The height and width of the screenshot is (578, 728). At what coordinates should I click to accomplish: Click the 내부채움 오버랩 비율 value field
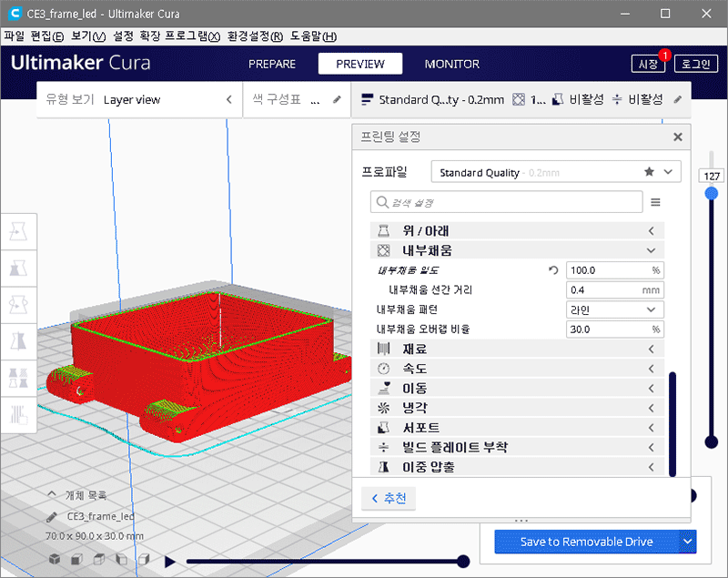(x=615, y=330)
